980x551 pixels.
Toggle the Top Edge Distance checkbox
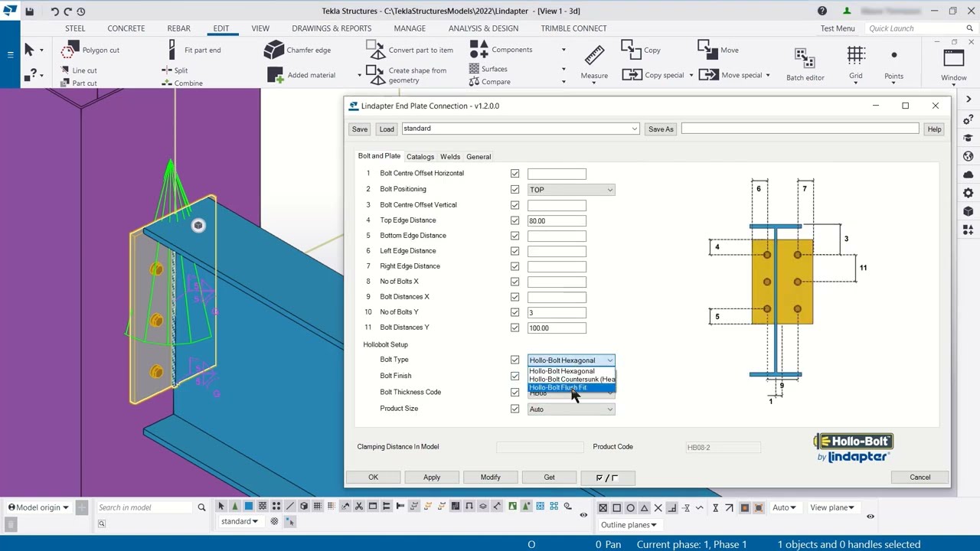click(514, 220)
